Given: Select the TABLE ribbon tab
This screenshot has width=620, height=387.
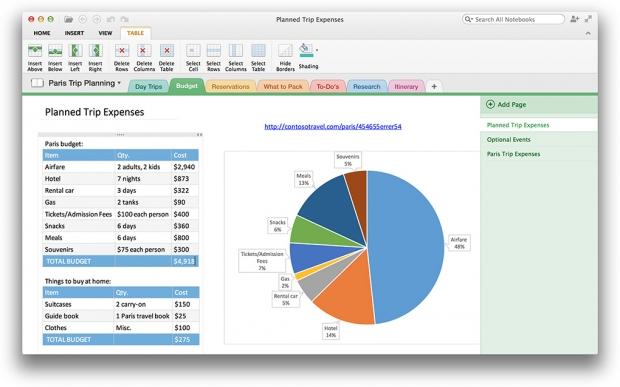Looking at the screenshot, I should (135, 33).
